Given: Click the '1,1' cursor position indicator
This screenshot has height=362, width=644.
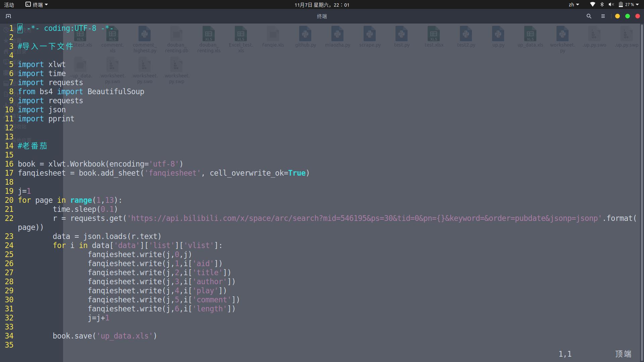Looking at the screenshot, I should pos(565,354).
